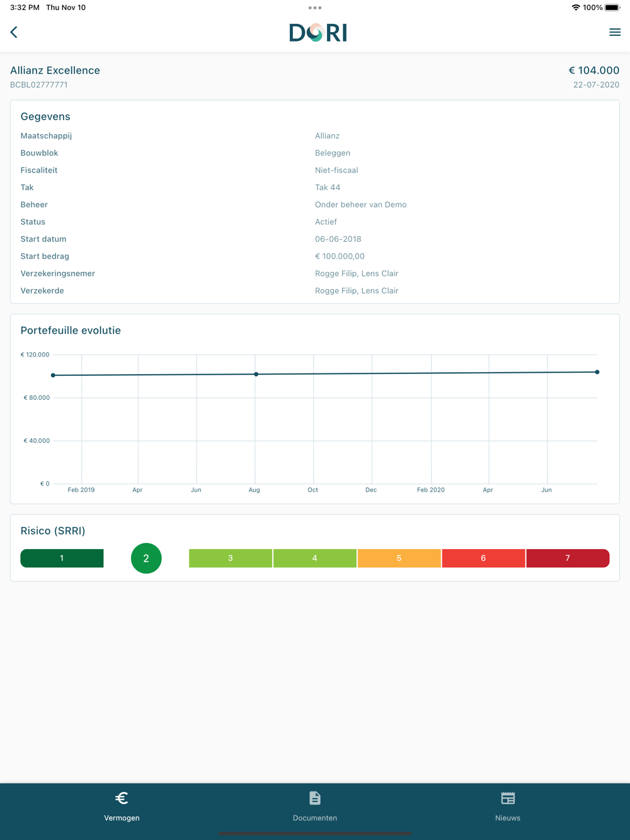Tap the € 80.000 axis label
Image resolution: width=630 pixels, height=840 pixels.
37,398
